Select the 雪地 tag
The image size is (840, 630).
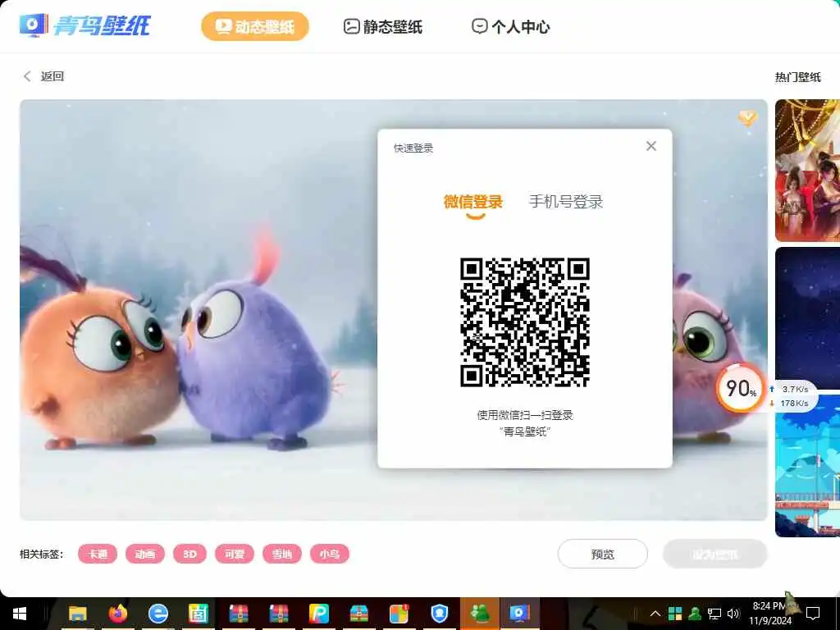coord(282,554)
